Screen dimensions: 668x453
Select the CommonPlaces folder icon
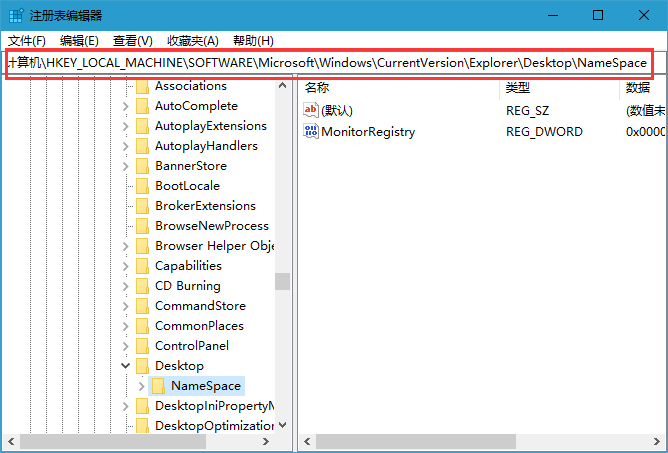[142, 326]
